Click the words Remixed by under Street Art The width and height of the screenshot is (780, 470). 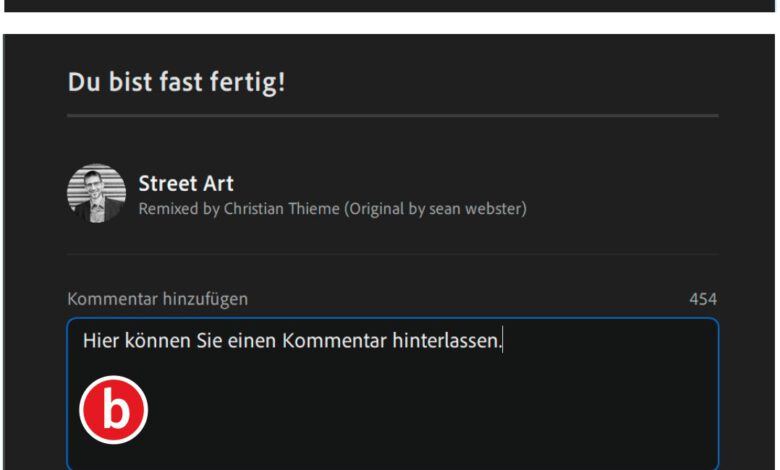(170, 209)
